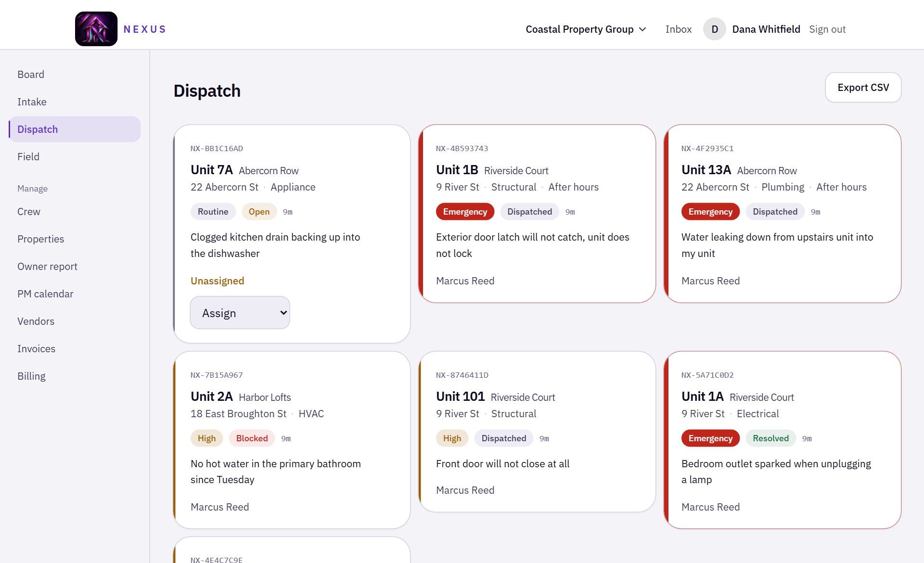
Task: Click the Unassigned label on Unit 7A
Action: 217,281
